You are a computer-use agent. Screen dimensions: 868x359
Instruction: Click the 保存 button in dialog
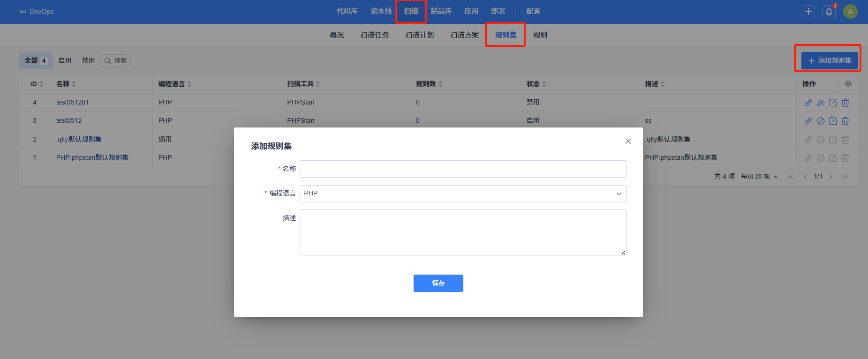pos(438,283)
